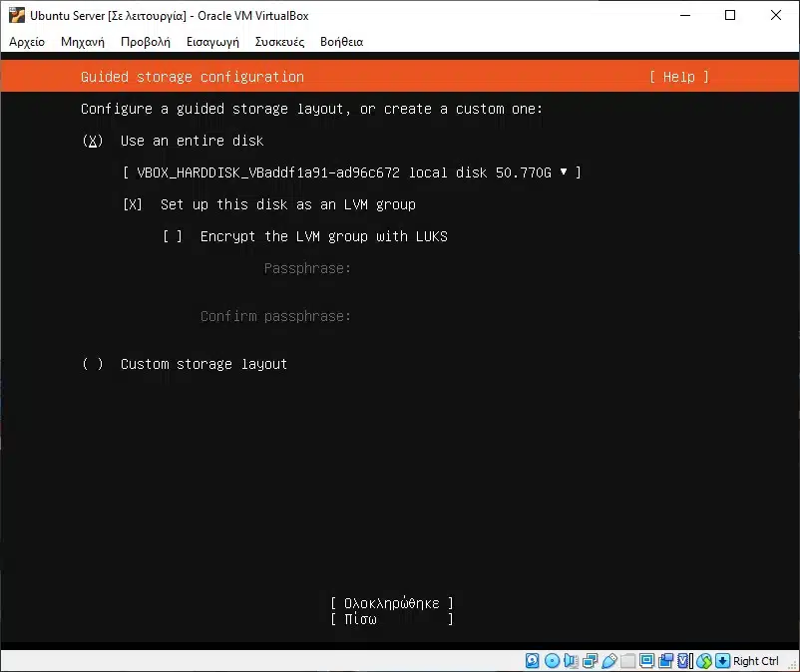Click the shared folders status icon

pos(628,661)
